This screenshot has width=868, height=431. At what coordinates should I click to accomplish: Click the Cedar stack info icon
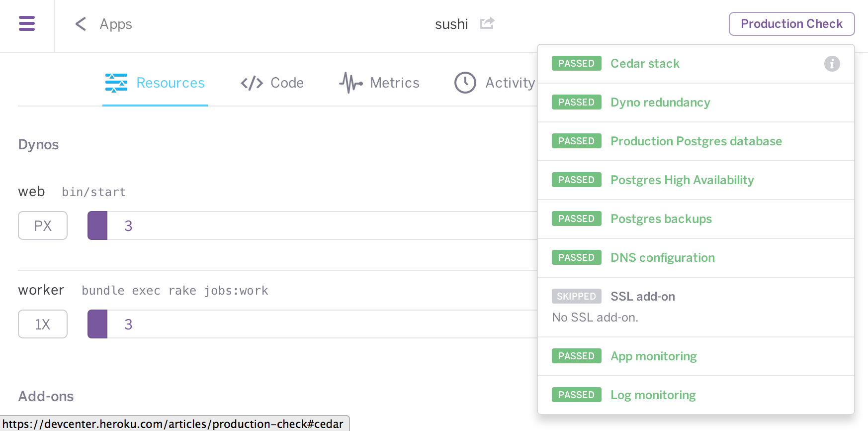(832, 64)
